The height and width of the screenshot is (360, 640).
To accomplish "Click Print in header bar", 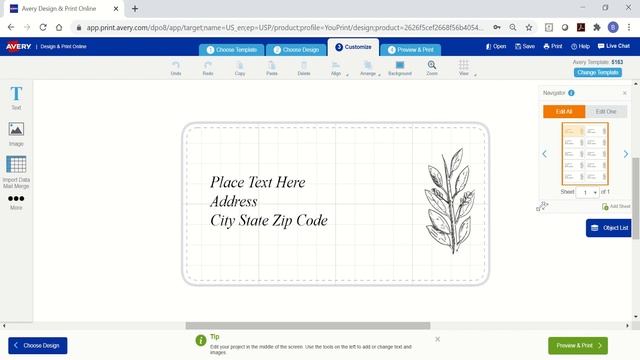I will (x=553, y=46).
